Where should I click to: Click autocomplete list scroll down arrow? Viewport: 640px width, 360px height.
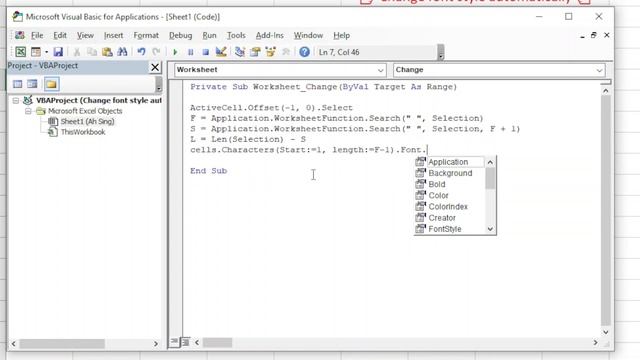[x=490, y=229]
